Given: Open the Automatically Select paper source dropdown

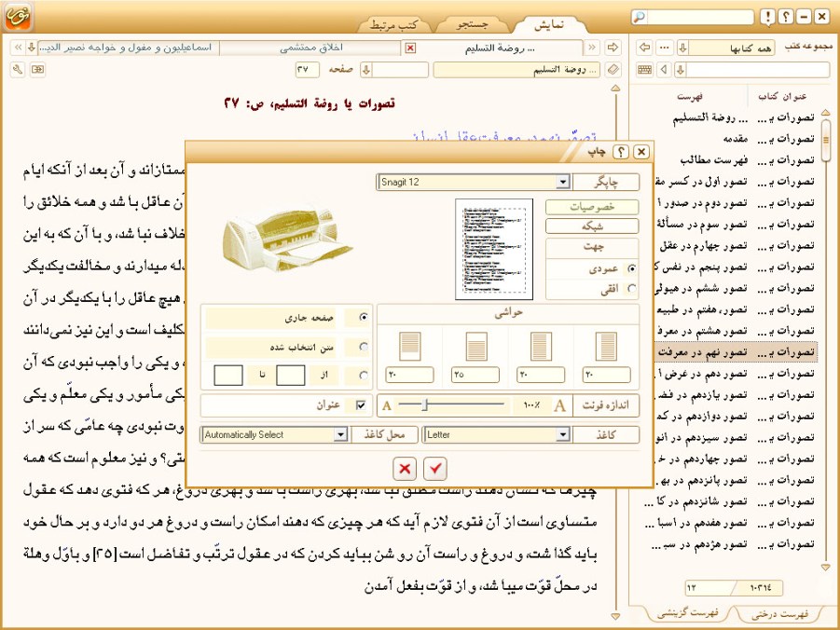Looking at the screenshot, I should pos(340,434).
